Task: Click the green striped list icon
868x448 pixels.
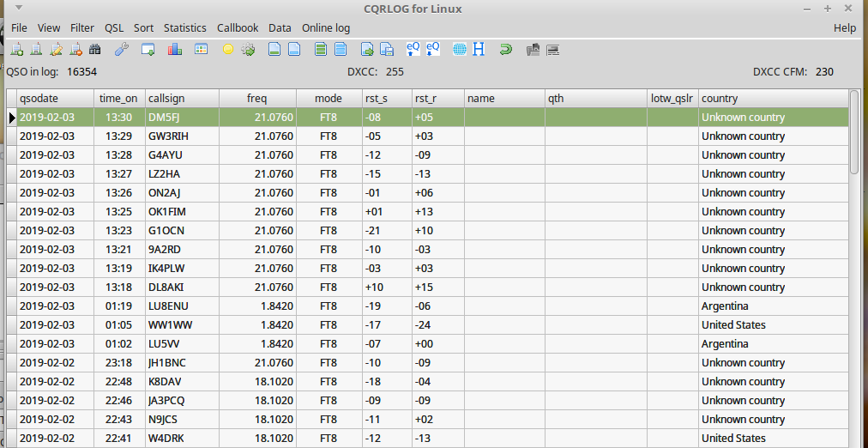Action: click(x=321, y=50)
